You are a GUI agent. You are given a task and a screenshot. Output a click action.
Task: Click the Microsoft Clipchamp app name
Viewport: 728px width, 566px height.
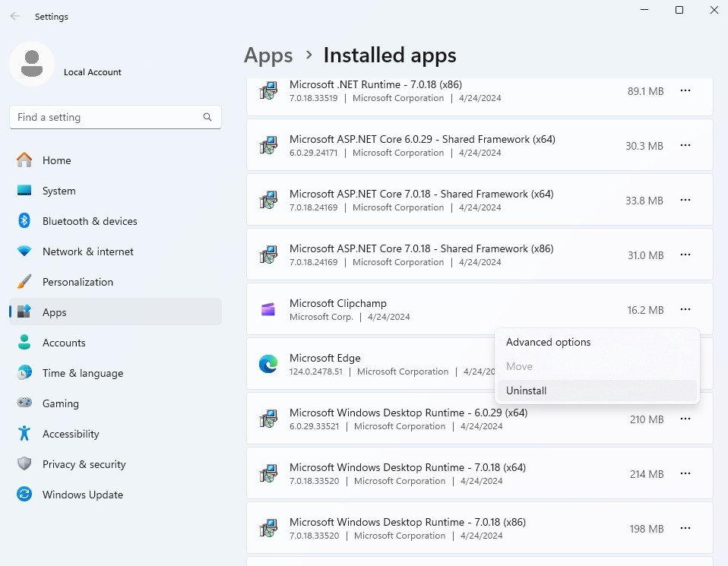point(338,304)
